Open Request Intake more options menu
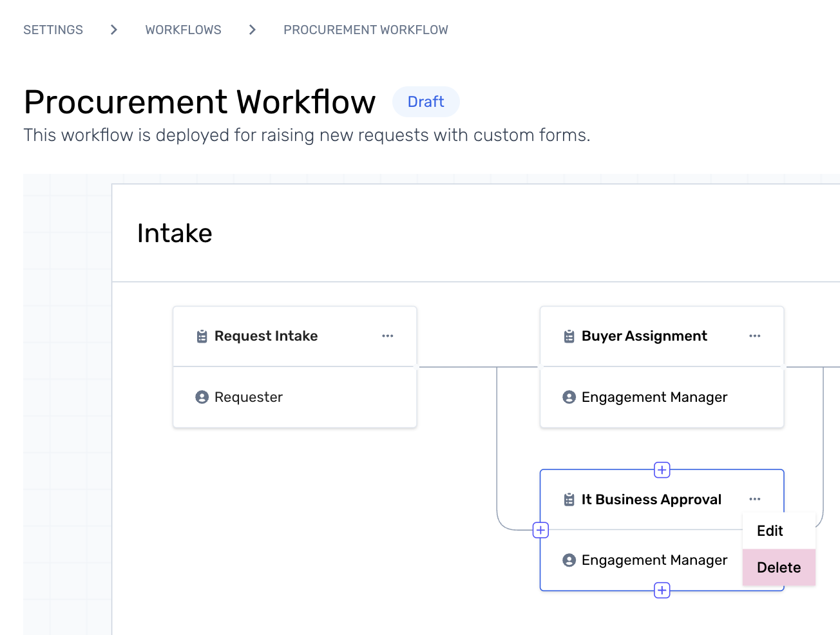 pos(387,336)
